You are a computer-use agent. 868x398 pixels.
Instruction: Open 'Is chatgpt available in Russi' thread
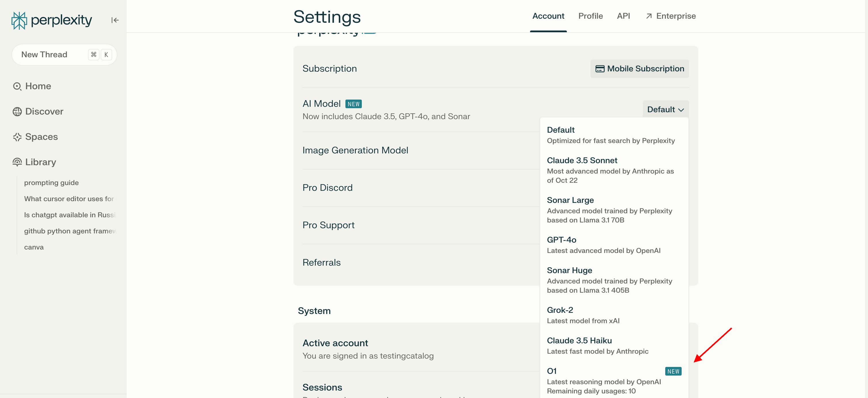pos(70,215)
